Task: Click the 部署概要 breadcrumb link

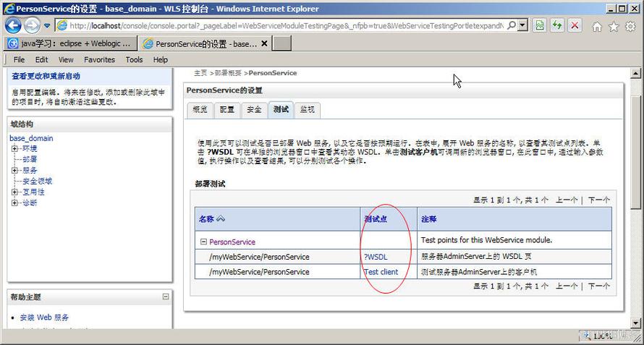Action: click(x=228, y=73)
